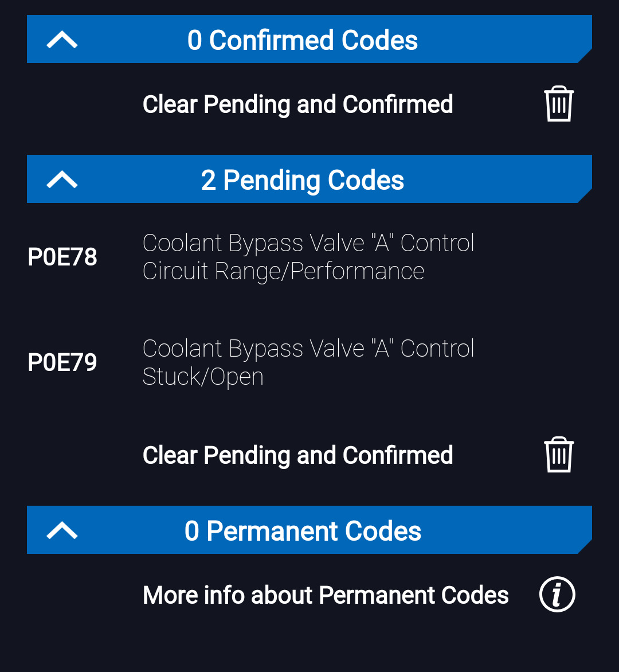Select the P0E79 code label
The height and width of the screenshot is (672, 619).
pos(62,362)
